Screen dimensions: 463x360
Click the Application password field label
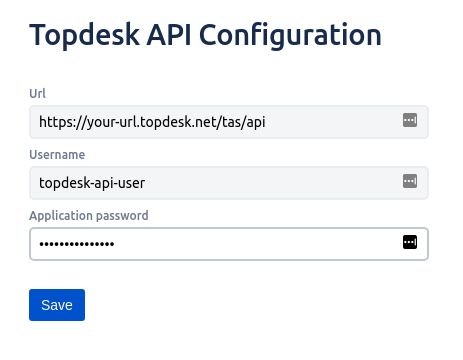pyautogui.click(x=89, y=216)
